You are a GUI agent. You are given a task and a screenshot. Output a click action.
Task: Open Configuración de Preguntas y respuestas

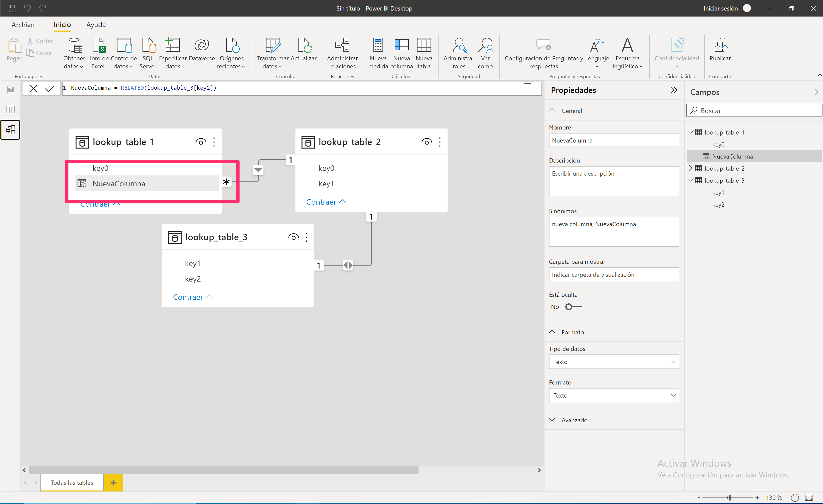click(544, 53)
